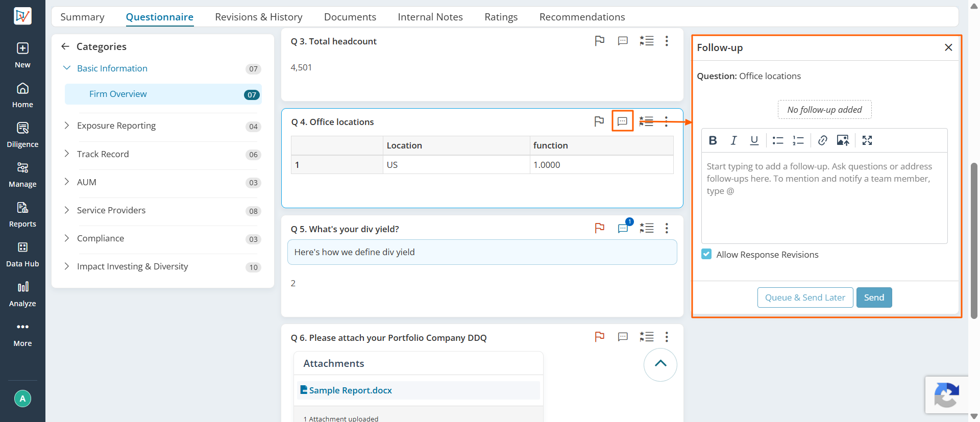
Task: Insert a link in follow-up editor
Action: 822,140
